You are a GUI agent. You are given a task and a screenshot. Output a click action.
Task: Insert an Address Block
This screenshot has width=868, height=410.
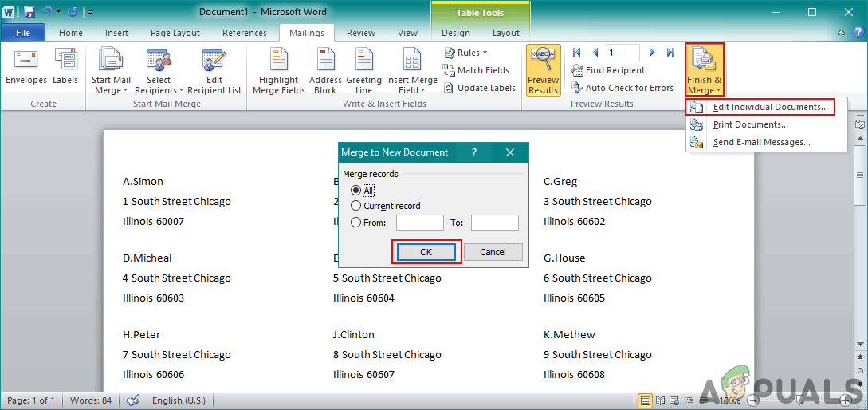[x=325, y=71]
